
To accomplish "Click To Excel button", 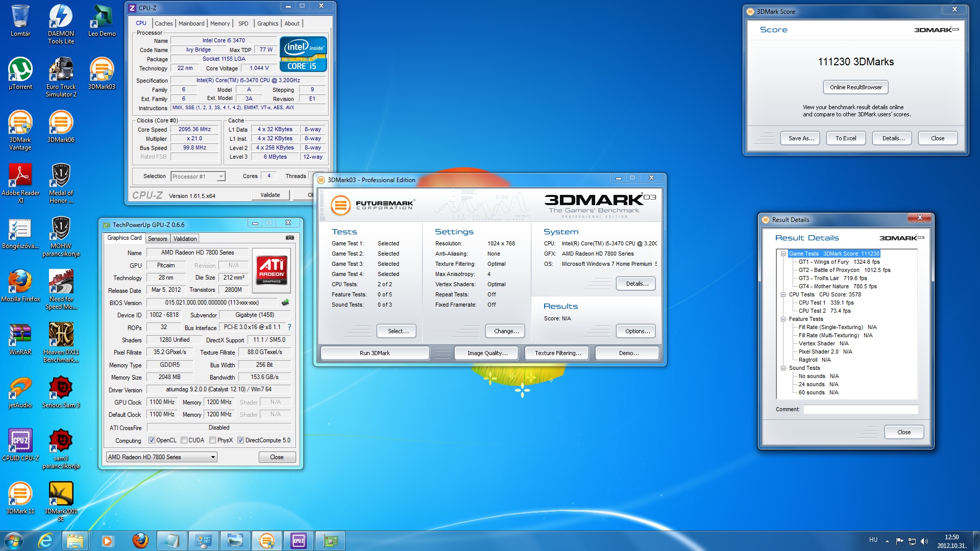I will pos(846,138).
